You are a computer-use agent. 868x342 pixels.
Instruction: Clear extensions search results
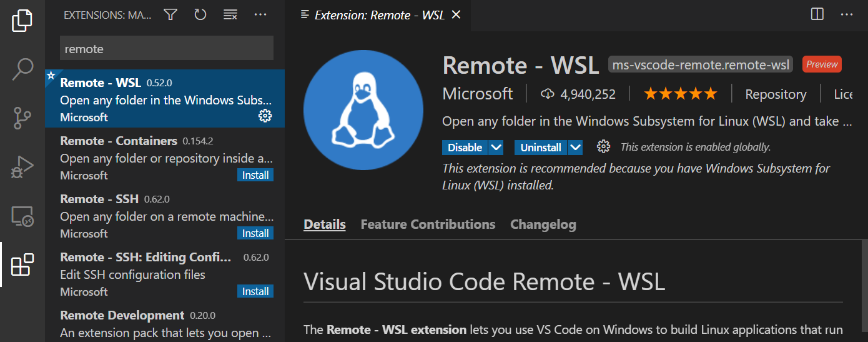[x=230, y=14]
